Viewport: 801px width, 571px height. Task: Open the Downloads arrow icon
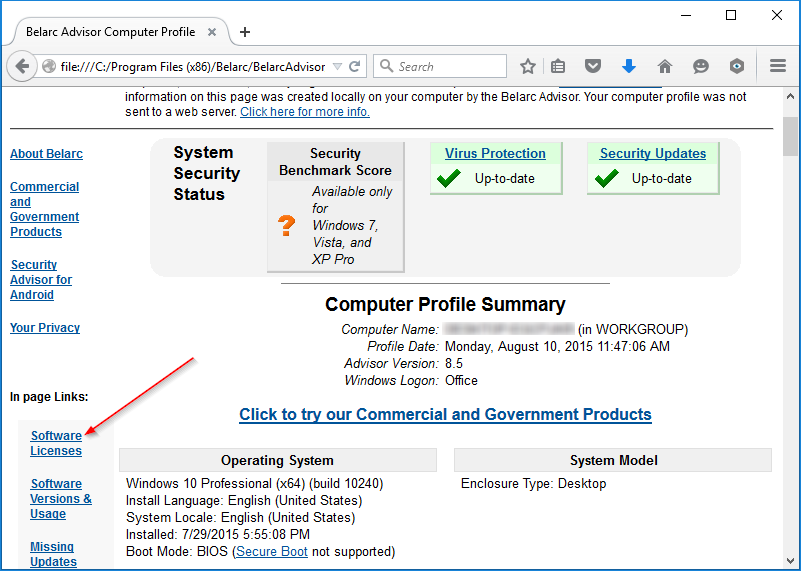click(x=629, y=67)
